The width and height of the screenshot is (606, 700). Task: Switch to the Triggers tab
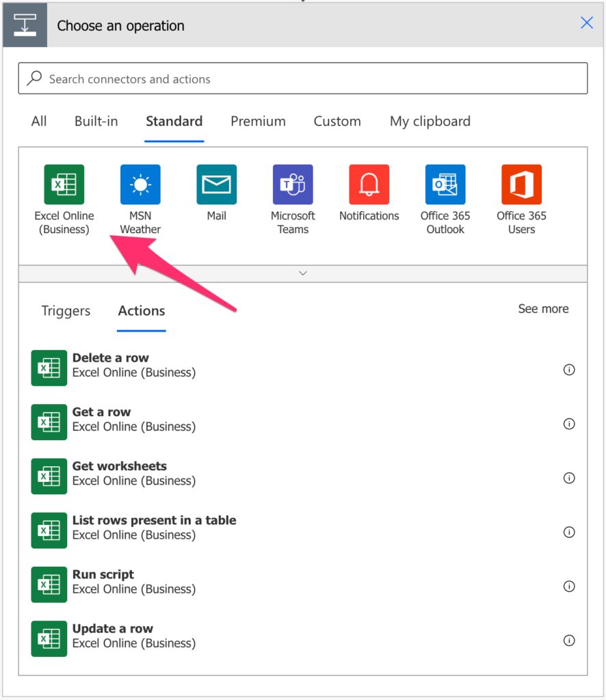(x=65, y=311)
